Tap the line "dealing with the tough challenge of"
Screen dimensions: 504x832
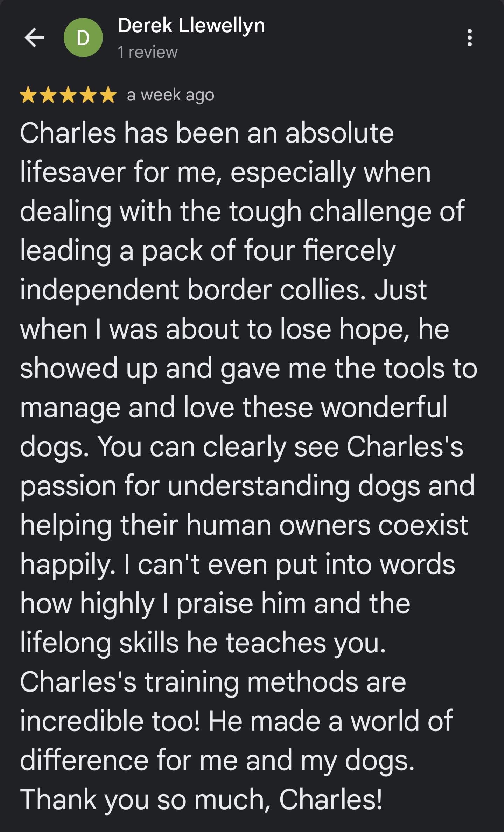click(242, 212)
